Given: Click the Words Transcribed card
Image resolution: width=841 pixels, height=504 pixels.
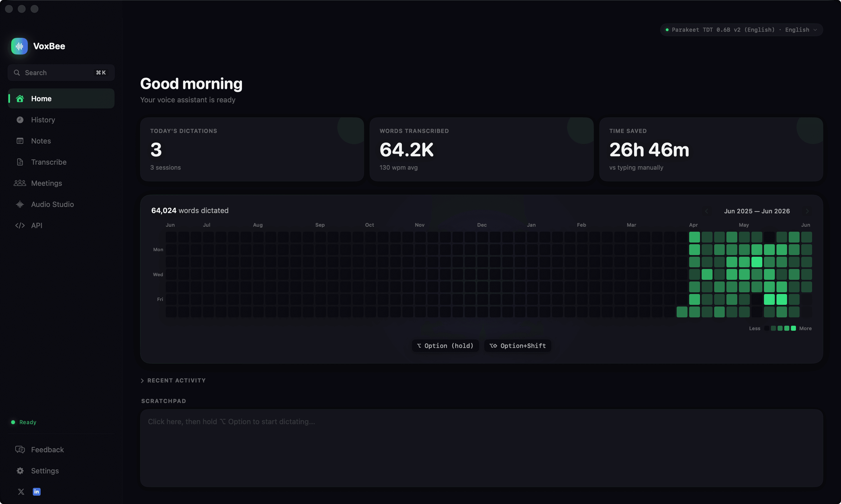Looking at the screenshot, I should coord(481,149).
